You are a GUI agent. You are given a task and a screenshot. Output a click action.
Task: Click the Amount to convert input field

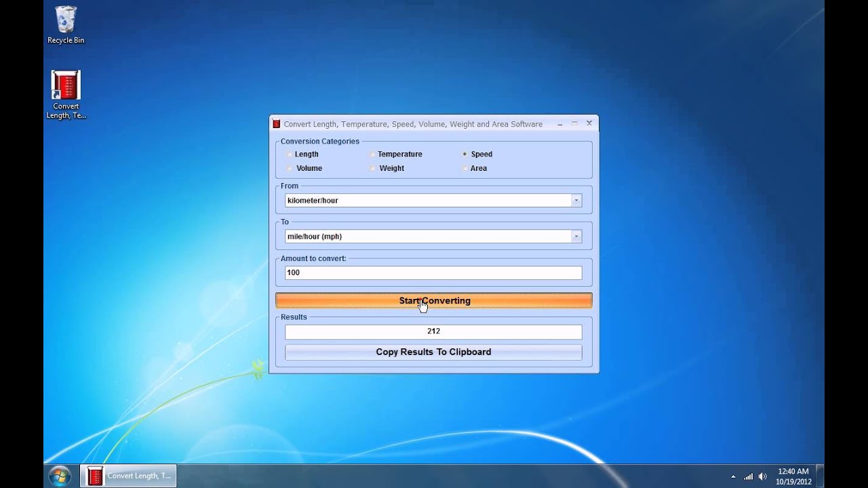(433, 272)
